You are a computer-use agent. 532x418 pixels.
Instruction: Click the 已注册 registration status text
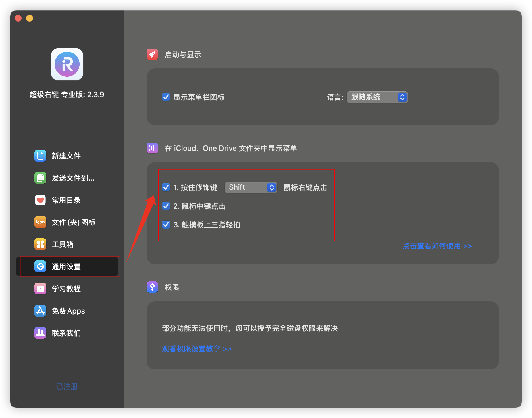click(x=67, y=386)
